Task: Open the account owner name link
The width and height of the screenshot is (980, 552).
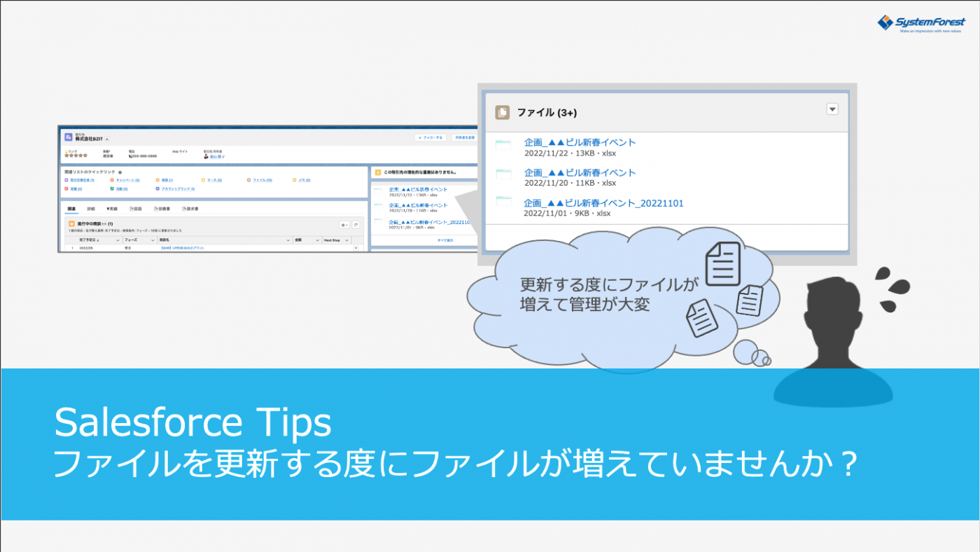Action: coord(216,156)
